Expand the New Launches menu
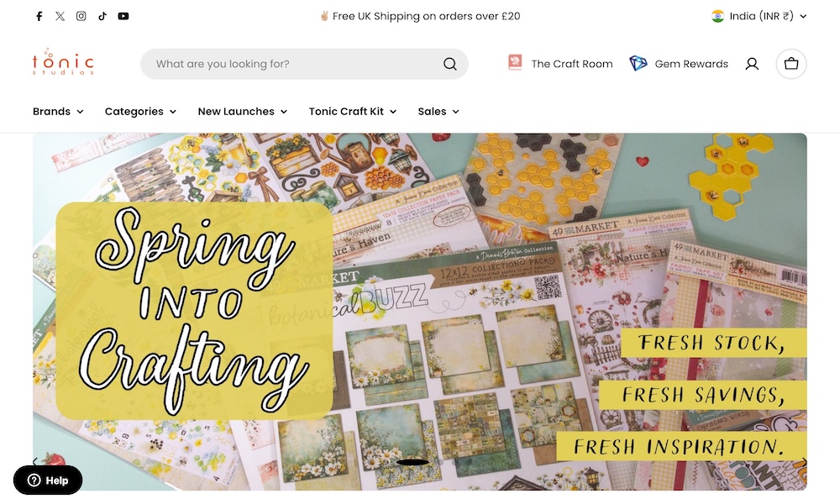 [x=242, y=112]
